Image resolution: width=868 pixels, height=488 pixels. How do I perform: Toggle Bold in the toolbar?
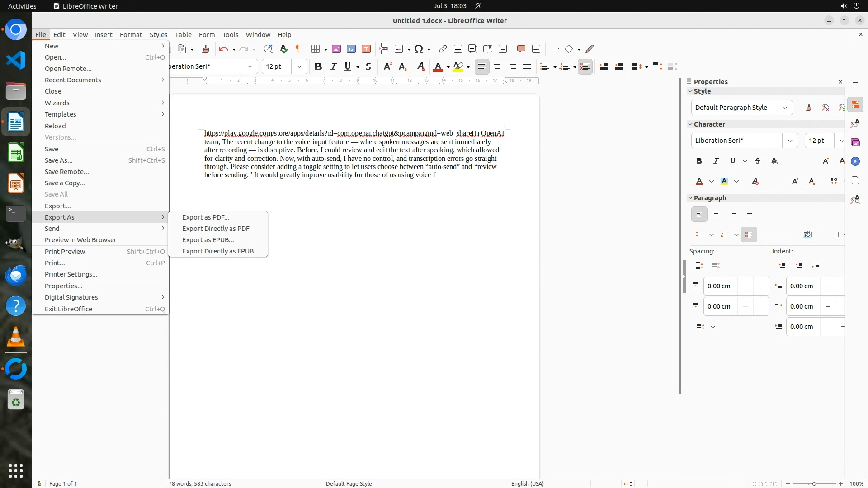coord(318,66)
